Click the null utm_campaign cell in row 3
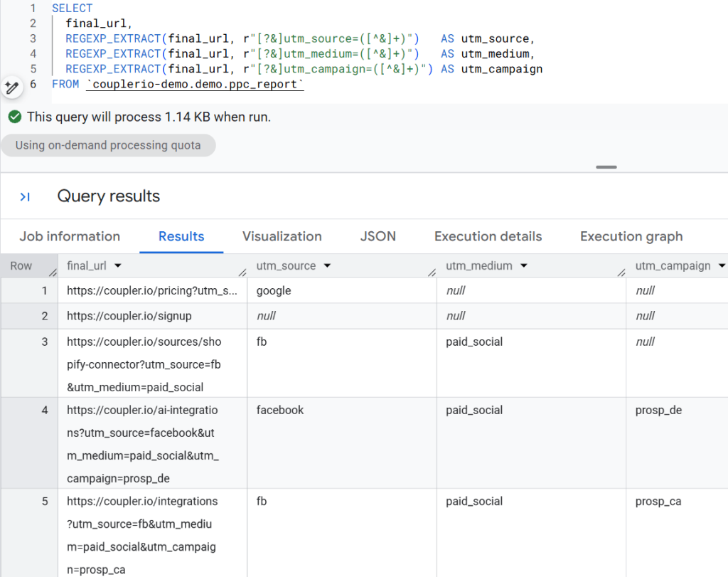728x577 pixels. click(x=677, y=364)
